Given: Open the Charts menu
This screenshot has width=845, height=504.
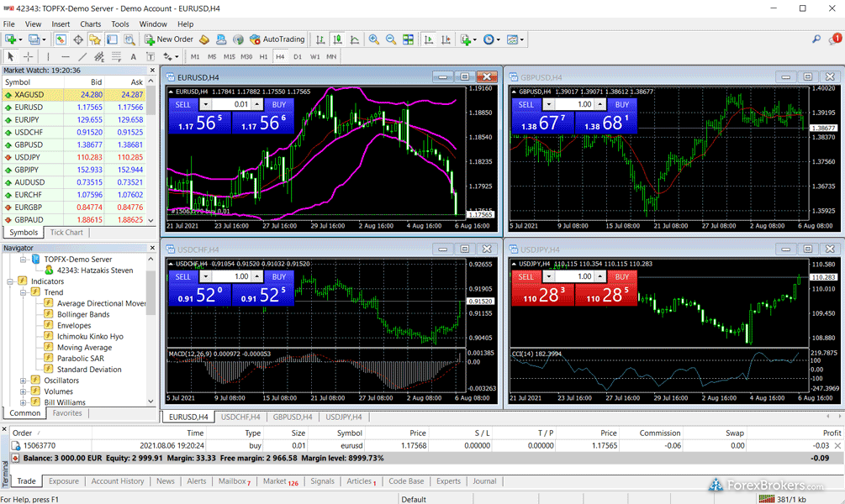Looking at the screenshot, I should pyautogui.click(x=91, y=24).
